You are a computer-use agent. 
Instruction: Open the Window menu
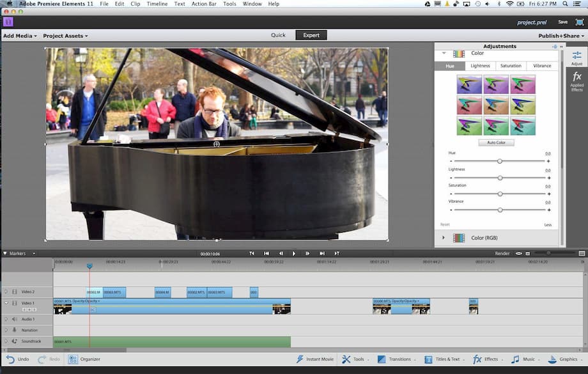pos(252,3)
